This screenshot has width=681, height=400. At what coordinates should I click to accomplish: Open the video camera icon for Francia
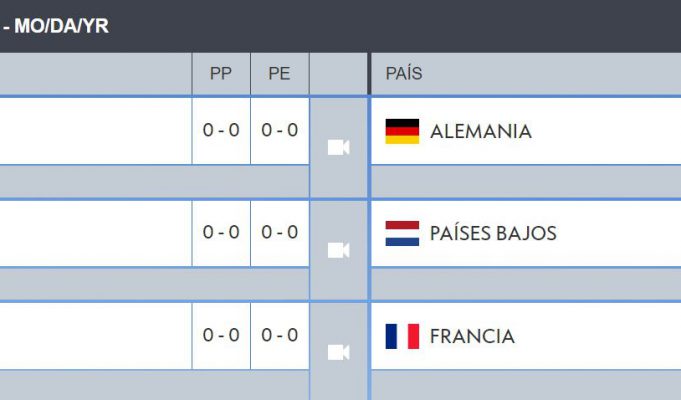click(x=338, y=352)
